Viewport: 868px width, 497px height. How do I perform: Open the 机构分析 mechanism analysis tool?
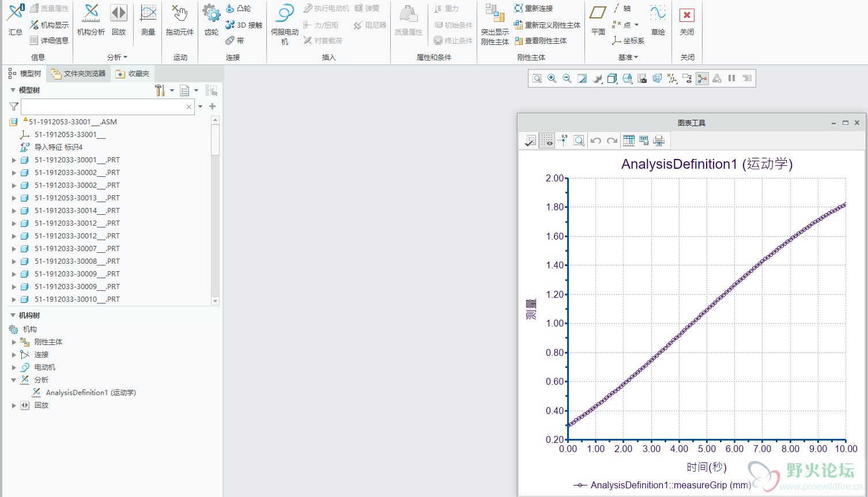[x=91, y=20]
